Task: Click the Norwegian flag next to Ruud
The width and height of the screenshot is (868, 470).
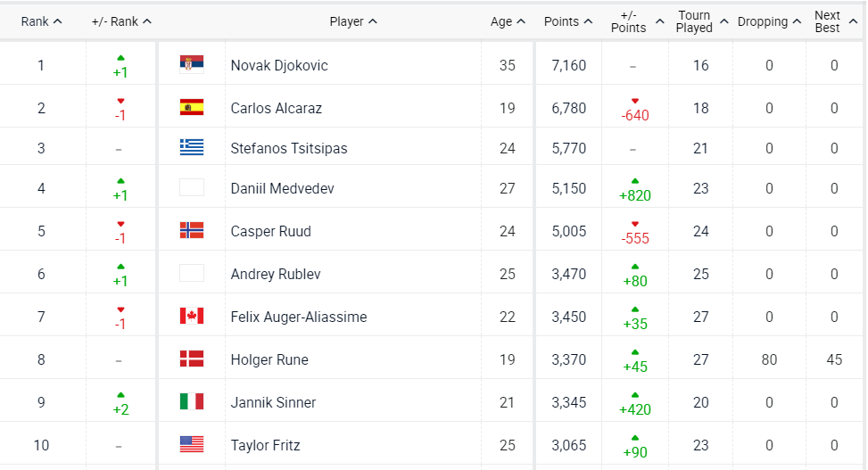Action: [191, 231]
